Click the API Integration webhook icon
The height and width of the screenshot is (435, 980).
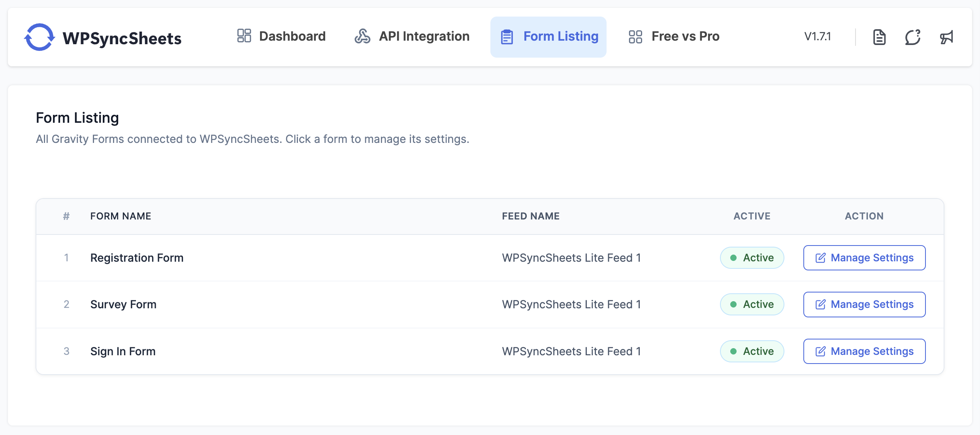coord(362,36)
